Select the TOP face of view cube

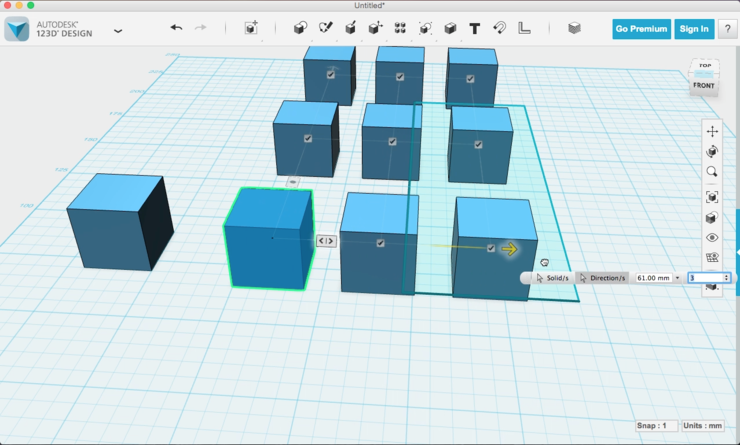(x=705, y=67)
